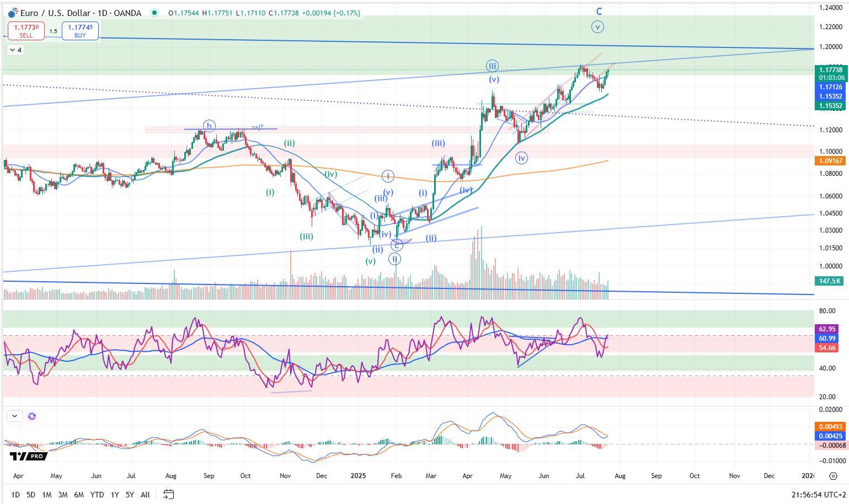
Task: Click the 1.20000 price scale value
Action: click(830, 47)
